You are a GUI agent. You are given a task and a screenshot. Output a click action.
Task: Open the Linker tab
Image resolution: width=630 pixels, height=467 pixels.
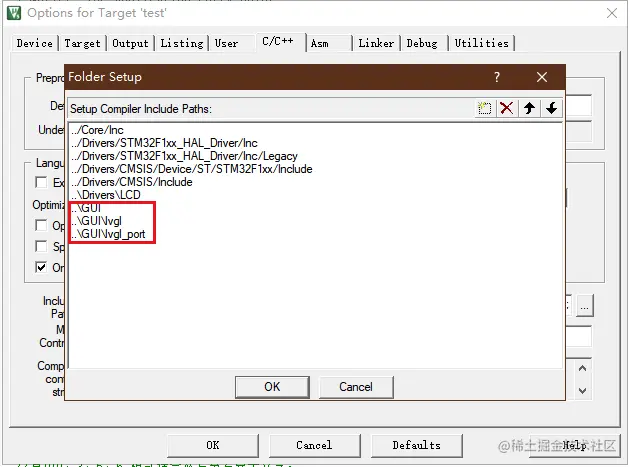(x=376, y=43)
